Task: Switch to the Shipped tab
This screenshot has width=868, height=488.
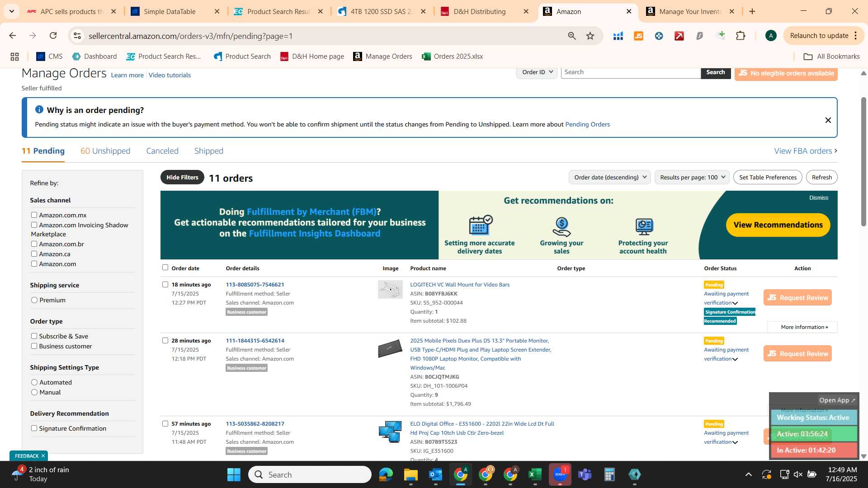Action: (x=209, y=151)
